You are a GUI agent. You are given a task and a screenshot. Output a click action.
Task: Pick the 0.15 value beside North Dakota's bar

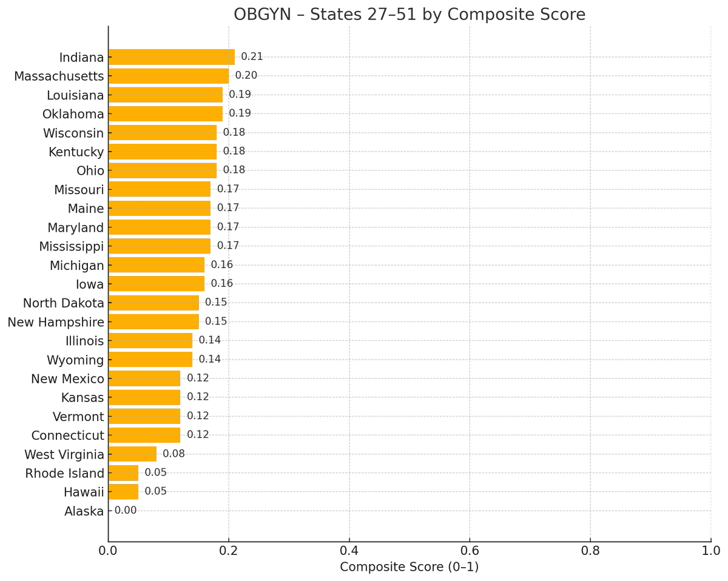[x=216, y=303]
